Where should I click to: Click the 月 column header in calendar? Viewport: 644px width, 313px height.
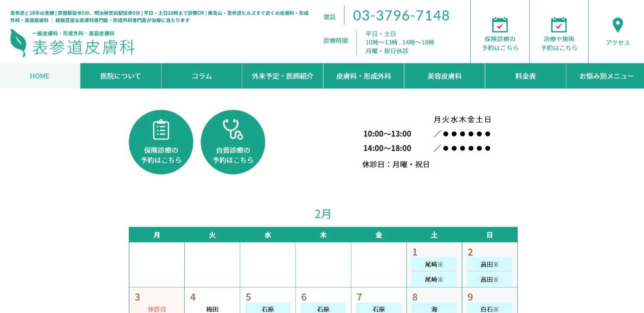157,234
